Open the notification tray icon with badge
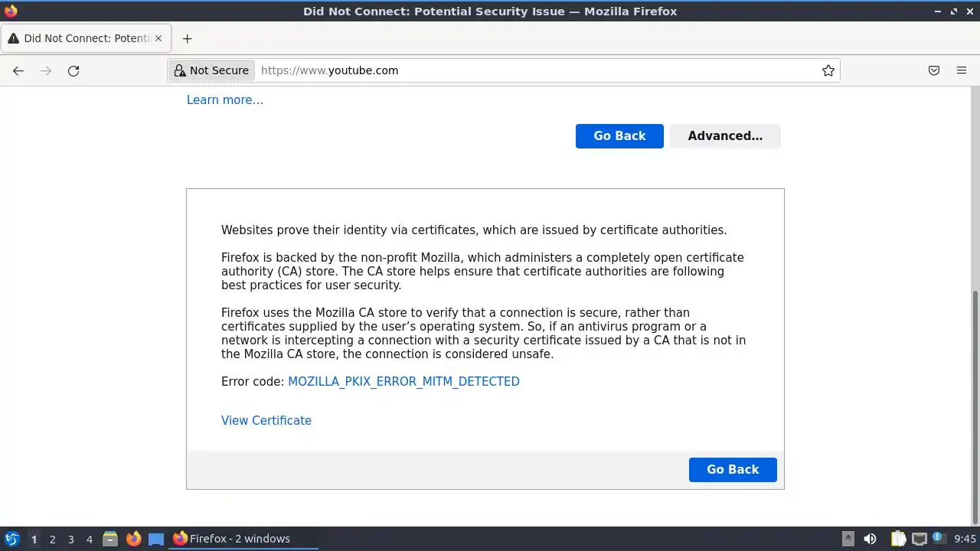980x551 pixels. click(x=939, y=539)
